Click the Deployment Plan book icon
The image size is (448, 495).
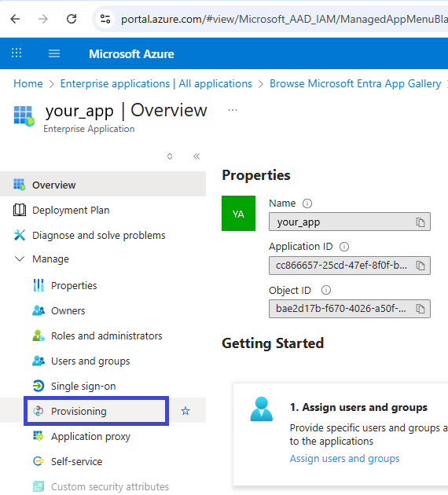pos(20,210)
